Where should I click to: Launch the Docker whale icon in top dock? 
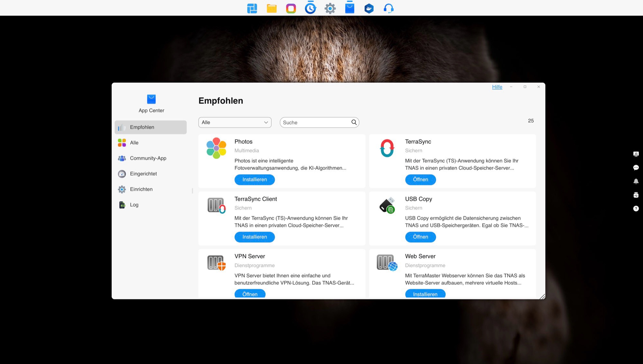[x=369, y=8]
